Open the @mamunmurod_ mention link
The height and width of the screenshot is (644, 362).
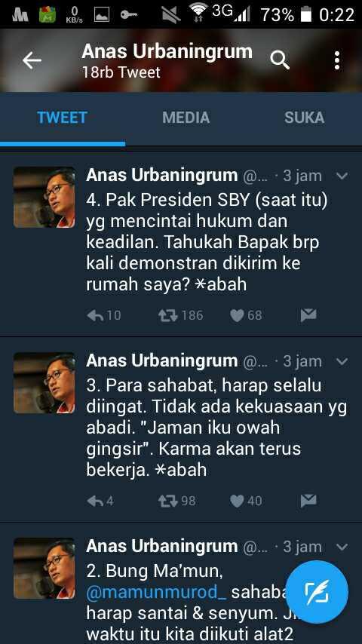tap(156, 593)
